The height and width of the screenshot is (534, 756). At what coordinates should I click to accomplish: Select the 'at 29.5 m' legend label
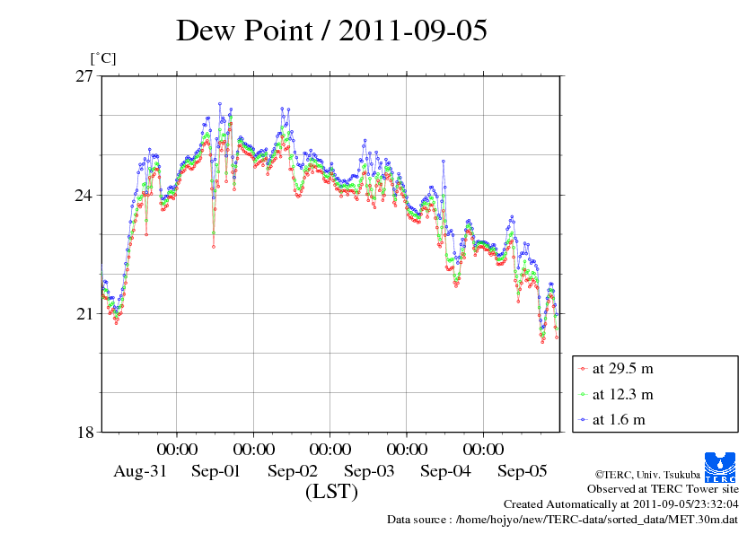click(622, 369)
